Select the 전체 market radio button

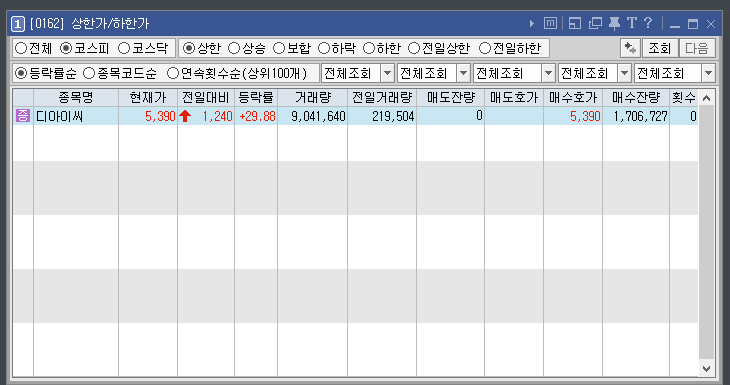[x=21, y=48]
